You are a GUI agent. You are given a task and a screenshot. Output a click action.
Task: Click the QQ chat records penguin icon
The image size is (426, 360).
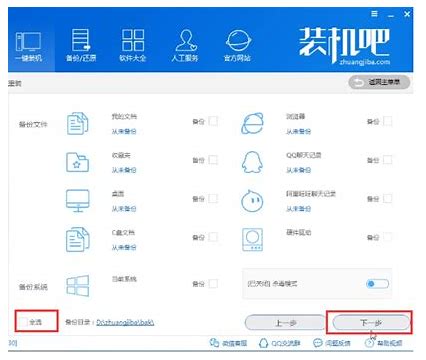pos(252,162)
